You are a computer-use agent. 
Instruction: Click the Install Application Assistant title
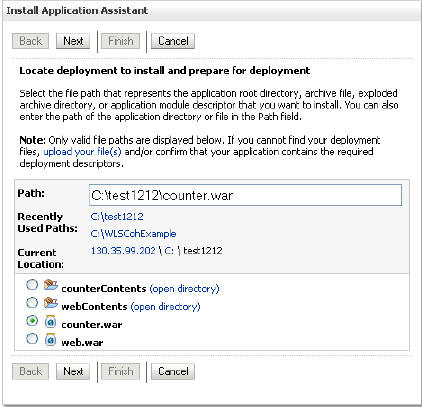pos(77,11)
